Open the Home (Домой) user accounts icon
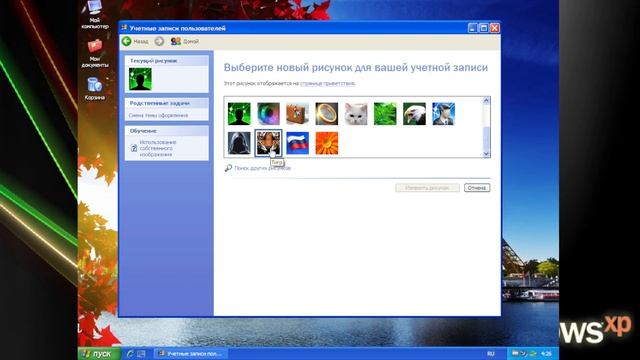 coord(176,41)
